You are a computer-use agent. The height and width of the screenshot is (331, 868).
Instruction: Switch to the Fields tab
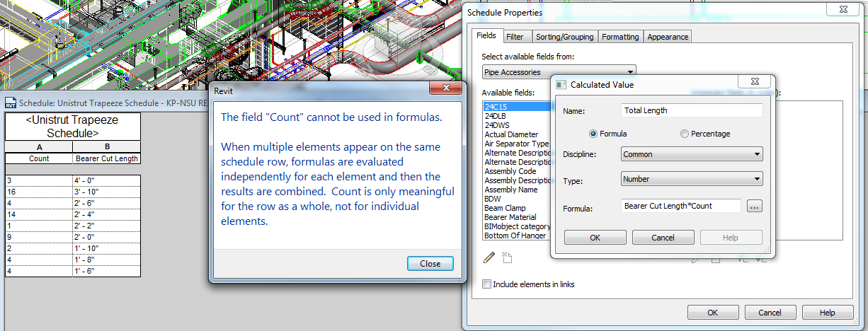tap(486, 36)
